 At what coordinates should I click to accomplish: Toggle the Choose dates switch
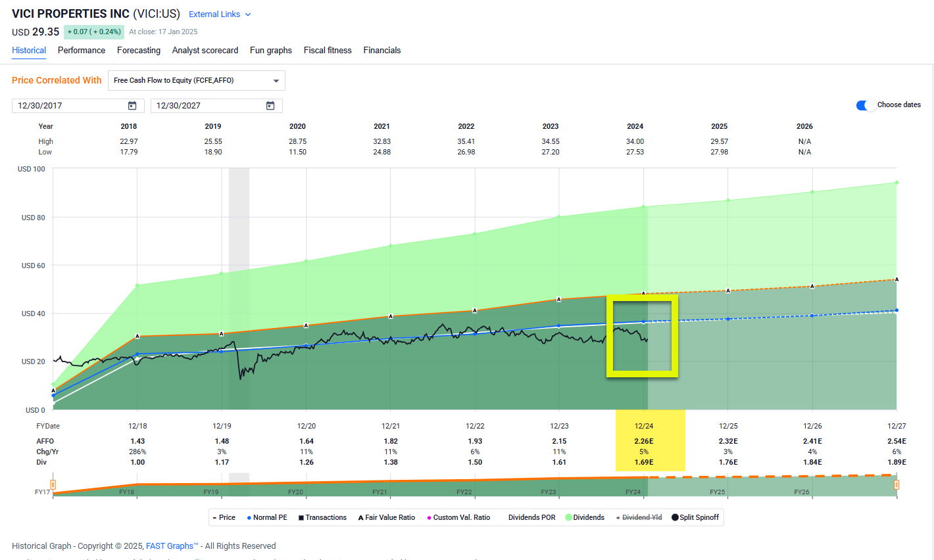pos(864,105)
